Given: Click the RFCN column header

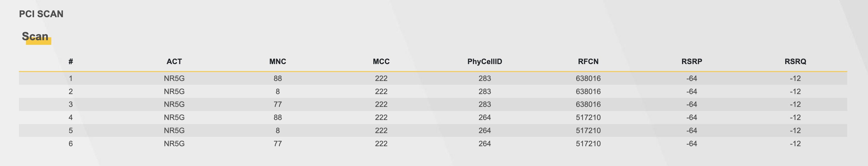Looking at the screenshot, I should tap(588, 62).
